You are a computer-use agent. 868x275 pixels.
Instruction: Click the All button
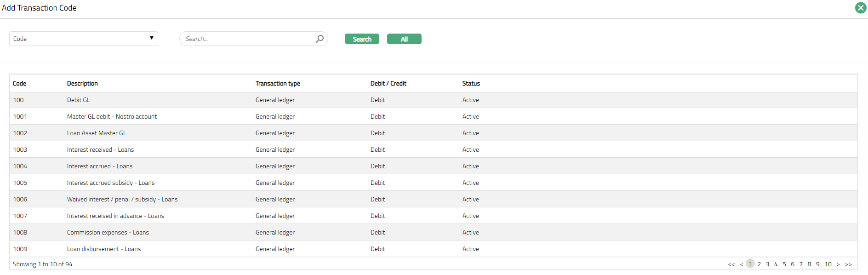(x=404, y=39)
